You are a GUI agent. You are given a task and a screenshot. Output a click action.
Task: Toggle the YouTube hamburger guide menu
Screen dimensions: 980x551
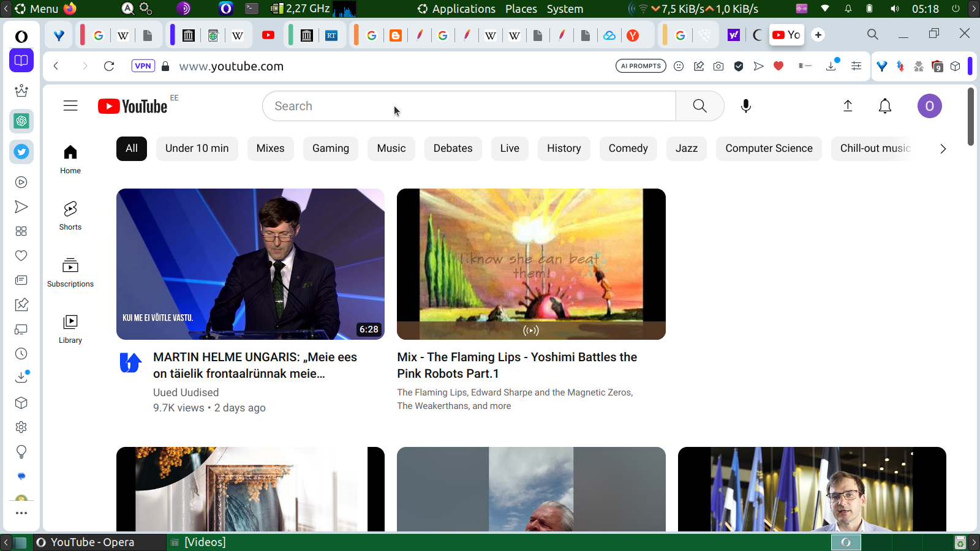click(70, 106)
